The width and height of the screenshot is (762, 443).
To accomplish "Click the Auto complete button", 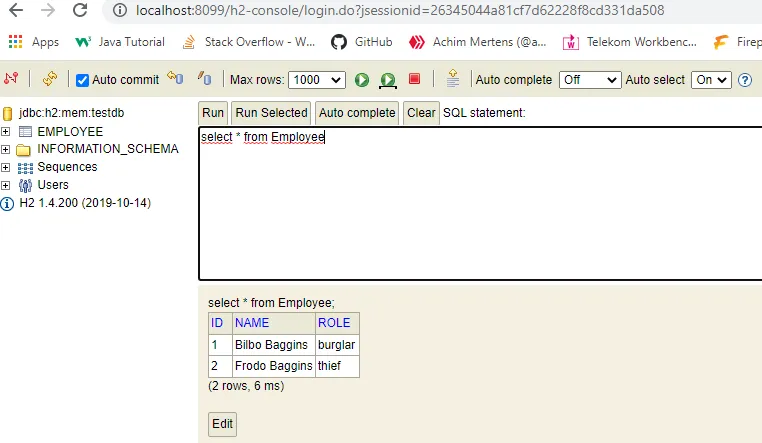I will click(357, 113).
